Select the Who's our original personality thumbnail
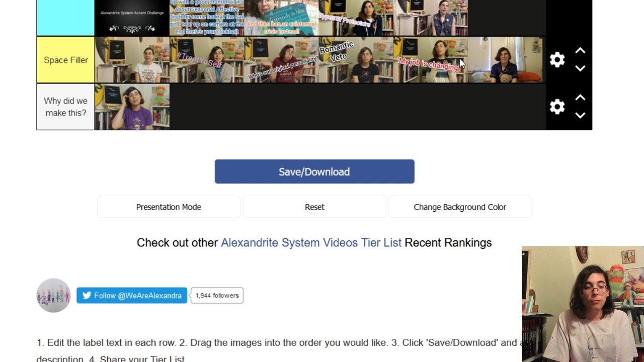The height and width of the screenshot is (362, 644). point(281,60)
